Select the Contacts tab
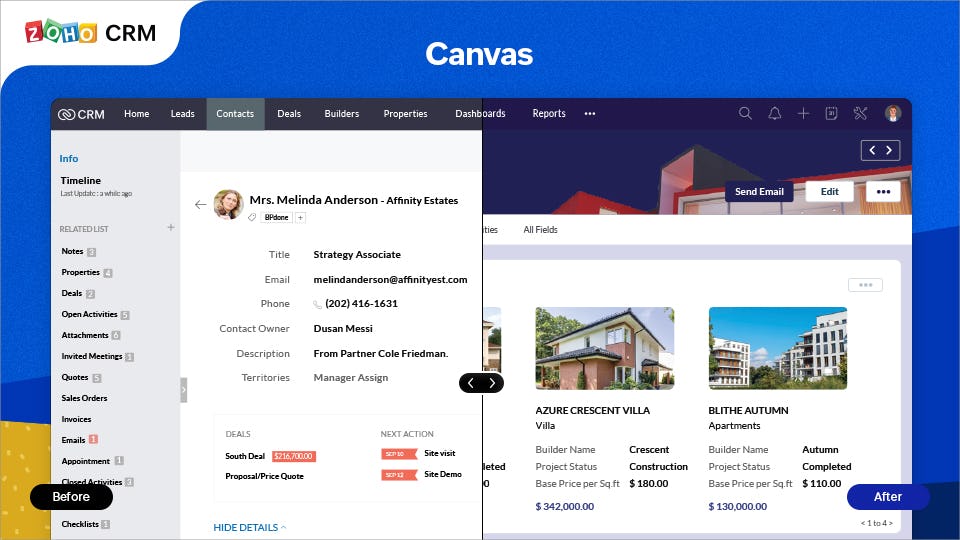 (x=235, y=114)
